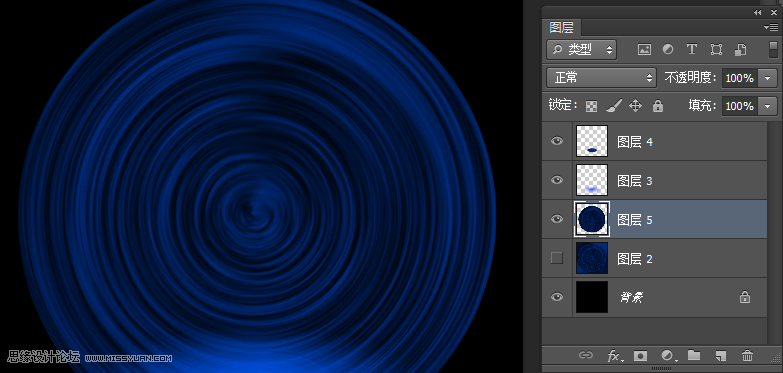The width and height of the screenshot is (783, 373).
Task: Delete layer with trash icon
Action: 748,356
